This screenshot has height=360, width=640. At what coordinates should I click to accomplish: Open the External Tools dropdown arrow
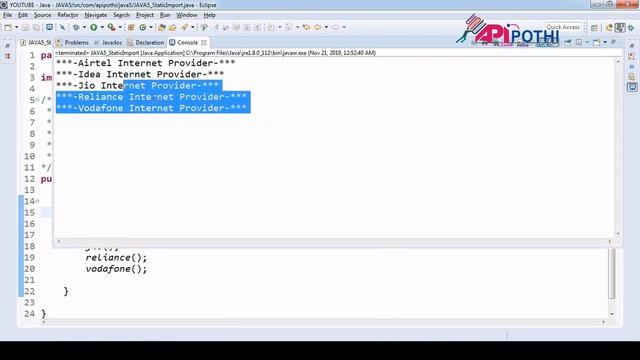point(120,27)
